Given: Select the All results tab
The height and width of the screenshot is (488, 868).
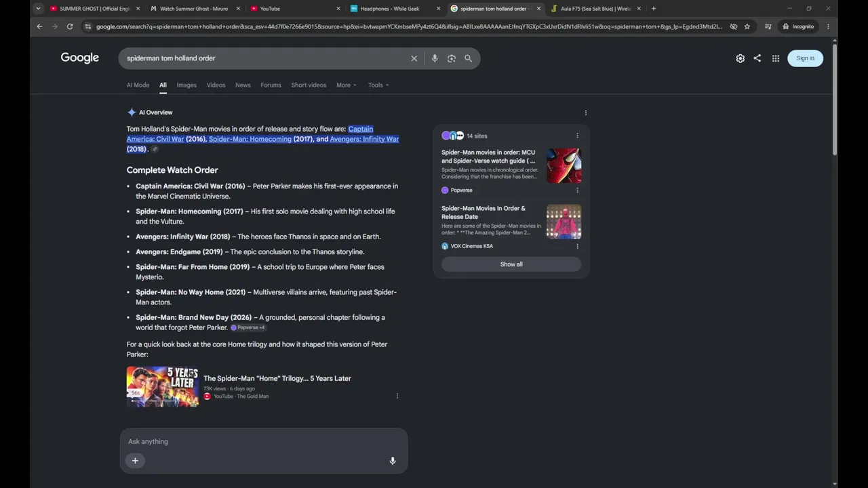Looking at the screenshot, I should click(x=163, y=85).
